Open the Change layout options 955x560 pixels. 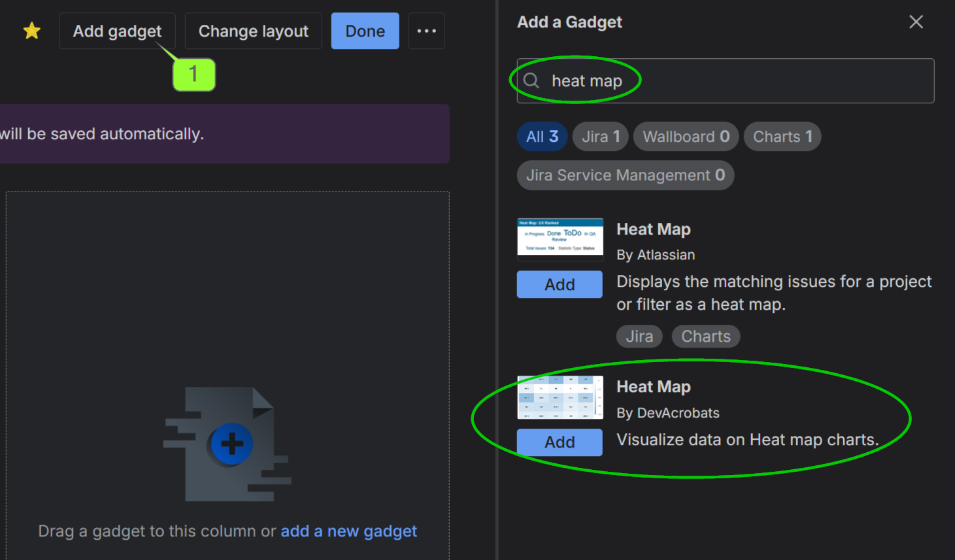coord(253,31)
